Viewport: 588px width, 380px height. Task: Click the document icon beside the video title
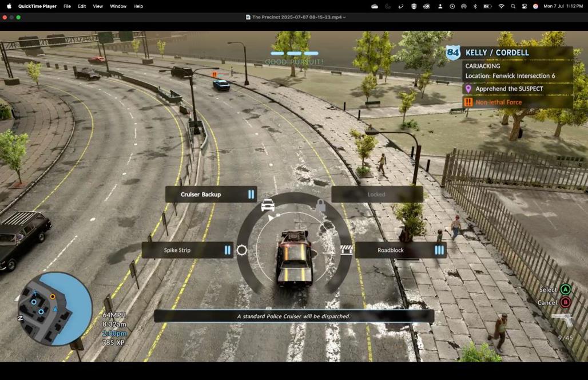click(x=248, y=17)
